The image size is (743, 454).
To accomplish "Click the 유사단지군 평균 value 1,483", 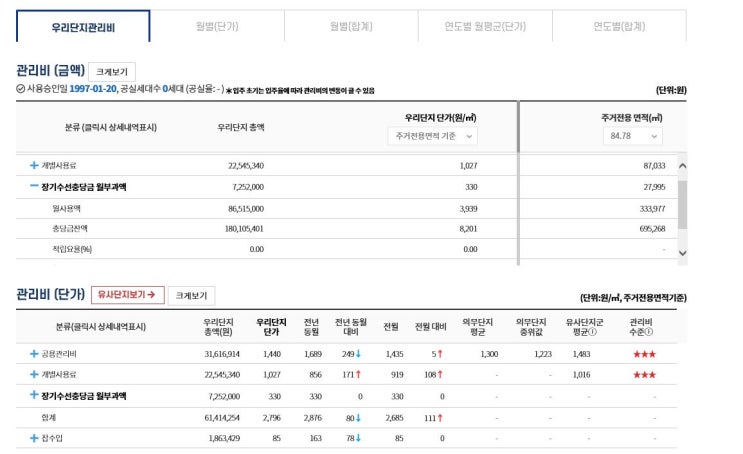I will point(581,354).
